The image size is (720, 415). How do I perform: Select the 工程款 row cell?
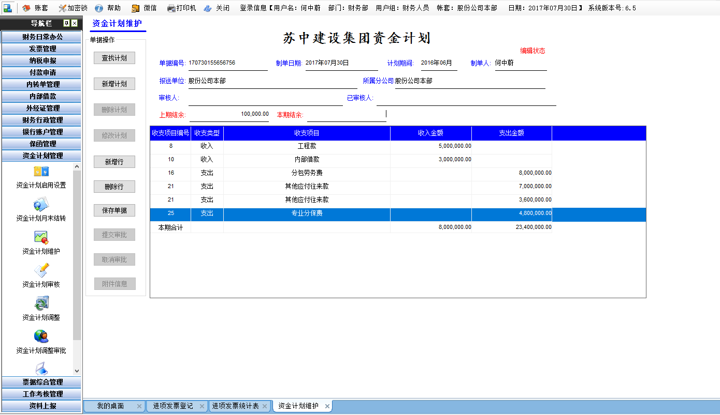[x=307, y=146]
